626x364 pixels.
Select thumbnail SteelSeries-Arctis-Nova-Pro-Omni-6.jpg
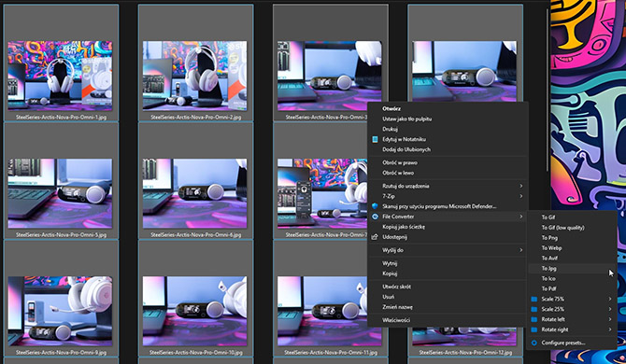tap(195, 193)
